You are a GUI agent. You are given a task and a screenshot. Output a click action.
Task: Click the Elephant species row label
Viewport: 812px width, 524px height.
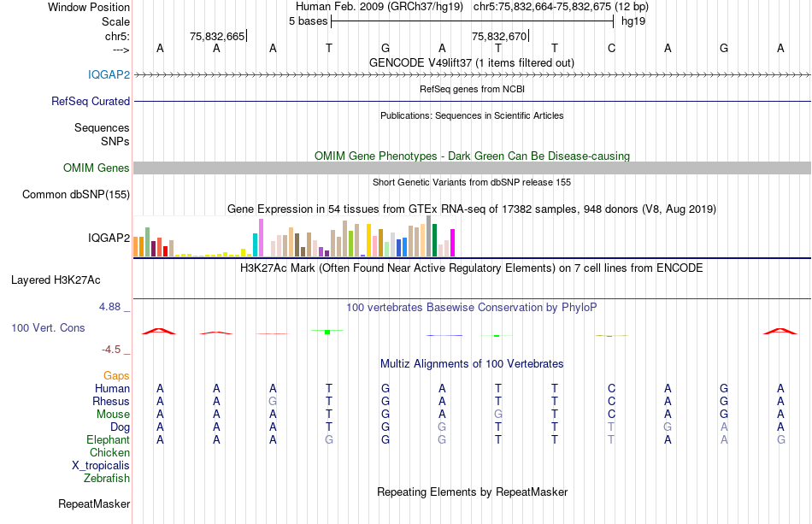[108, 439]
